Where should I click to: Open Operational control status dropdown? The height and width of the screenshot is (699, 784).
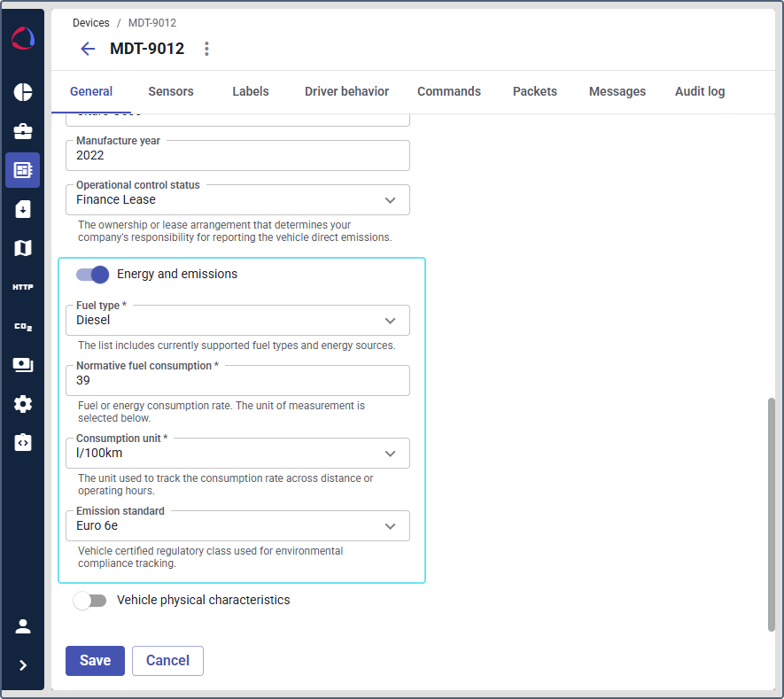coord(237,200)
